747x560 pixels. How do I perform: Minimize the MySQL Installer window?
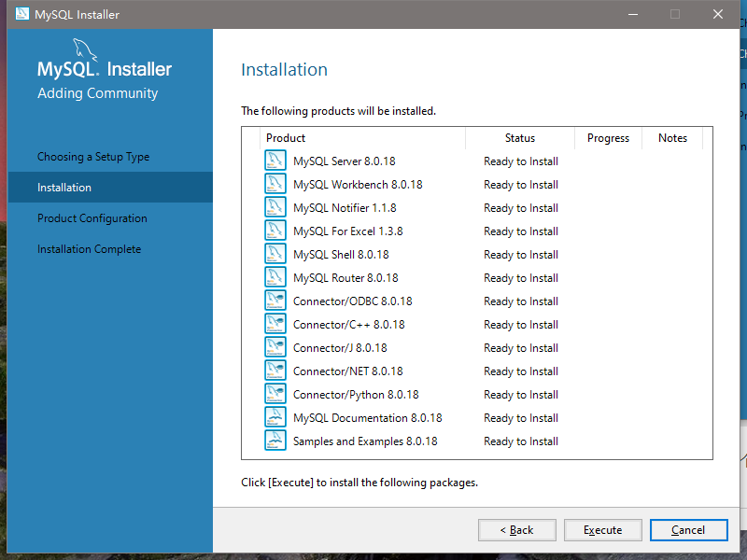(x=633, y=14)
